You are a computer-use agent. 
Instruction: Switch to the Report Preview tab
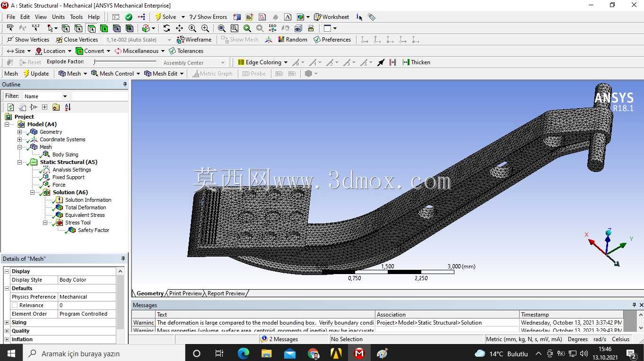coord(226,293)
